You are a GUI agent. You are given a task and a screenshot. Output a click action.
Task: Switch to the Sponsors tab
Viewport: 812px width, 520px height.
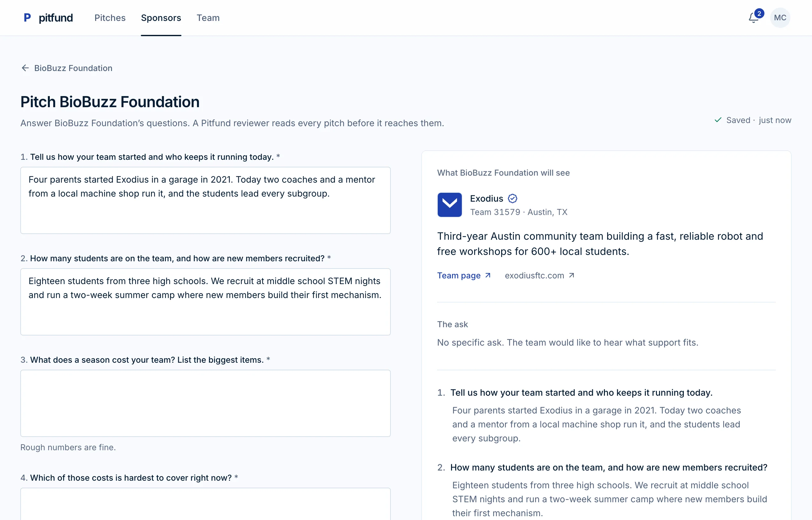click(x=161, y=17)
